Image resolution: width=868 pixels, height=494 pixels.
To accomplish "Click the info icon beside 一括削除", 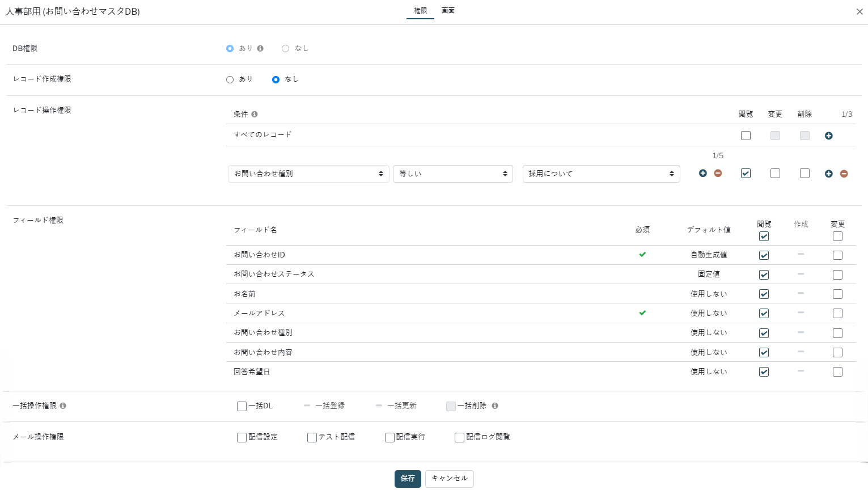I will [x=495, y=406].
